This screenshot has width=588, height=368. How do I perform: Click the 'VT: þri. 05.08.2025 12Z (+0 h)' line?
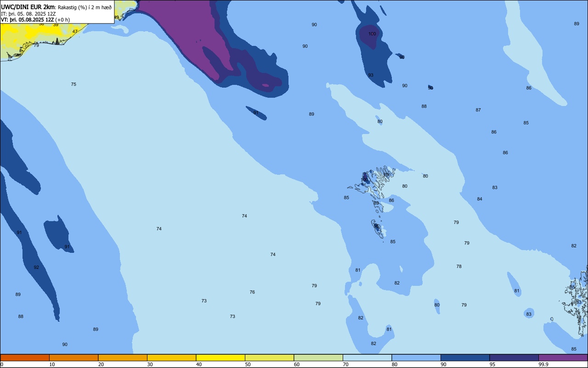(35, 20)
